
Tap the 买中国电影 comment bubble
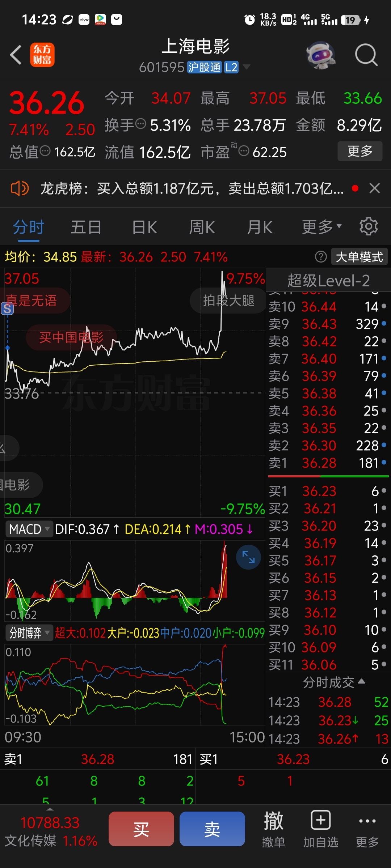(71, 337)
